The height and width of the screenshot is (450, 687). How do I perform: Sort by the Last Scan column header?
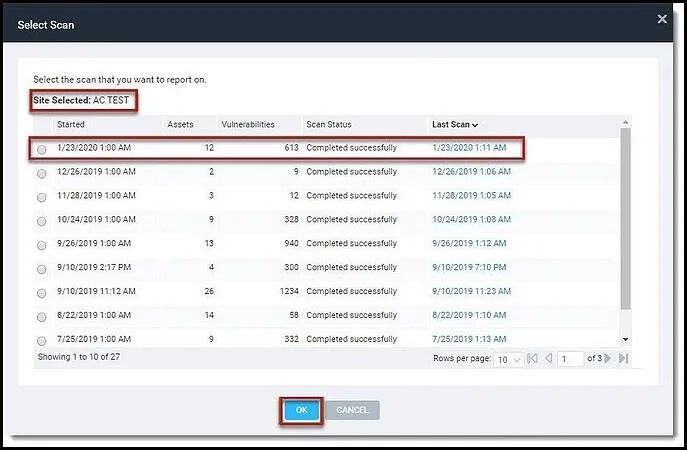point(454,124)
